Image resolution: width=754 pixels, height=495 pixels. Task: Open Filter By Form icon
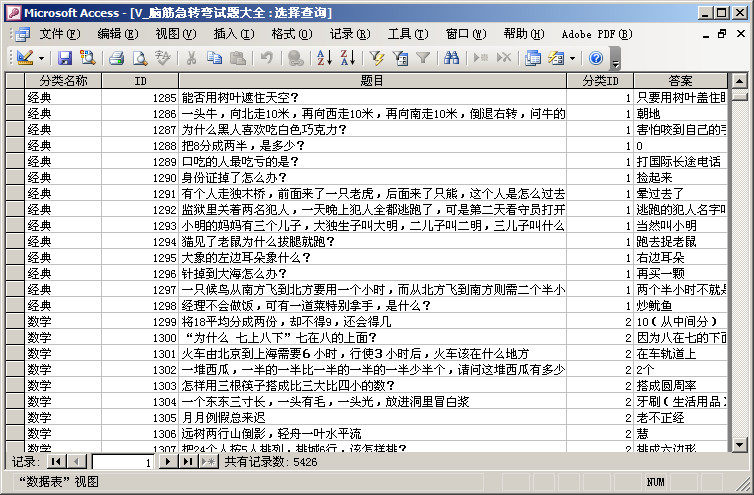coord(400,58)
